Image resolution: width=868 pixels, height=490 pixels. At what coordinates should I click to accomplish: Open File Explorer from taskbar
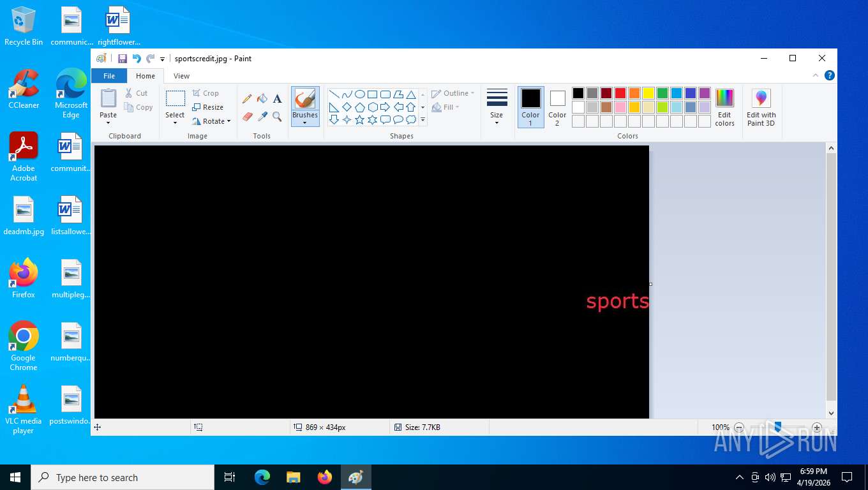pyautogui.click(x=294, y=477)
